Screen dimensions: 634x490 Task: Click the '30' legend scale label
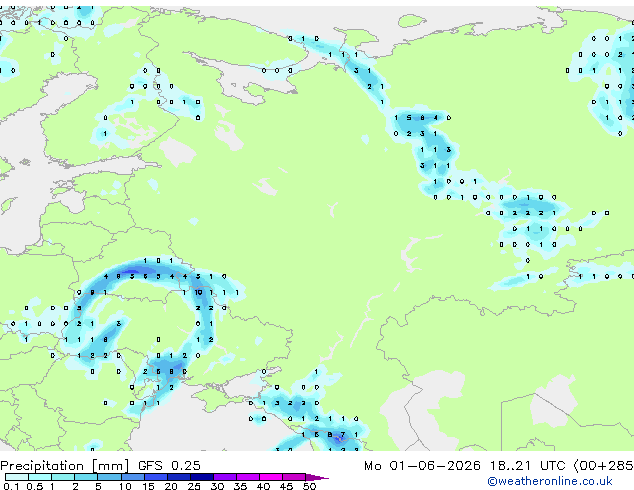click(217, 486)
